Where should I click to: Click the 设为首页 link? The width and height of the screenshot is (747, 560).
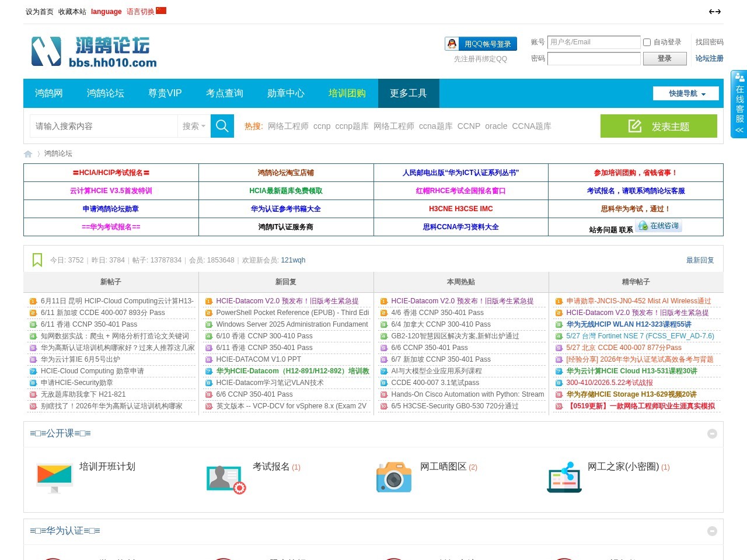40,12
